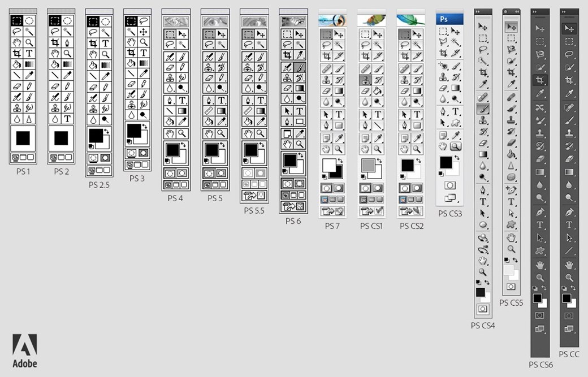Click the Adobe logo

[x=25, y=351]
